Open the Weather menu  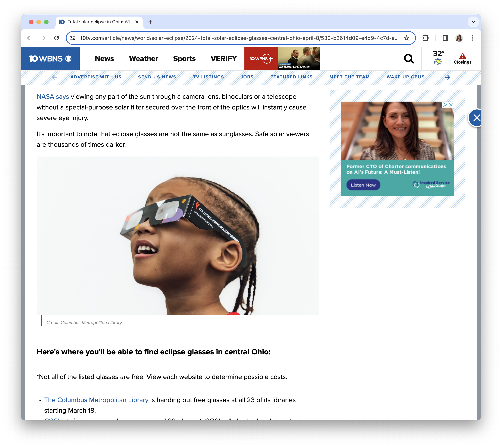coord(143,58)
